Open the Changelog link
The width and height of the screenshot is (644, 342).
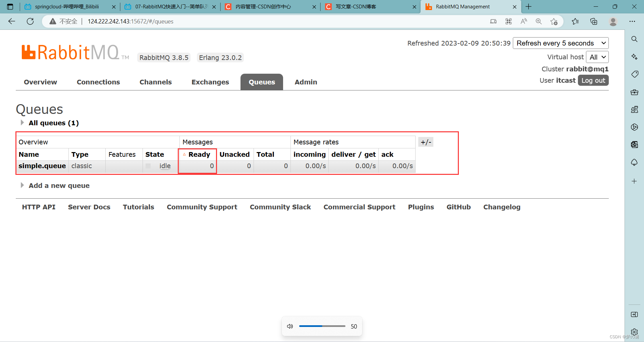502,207
